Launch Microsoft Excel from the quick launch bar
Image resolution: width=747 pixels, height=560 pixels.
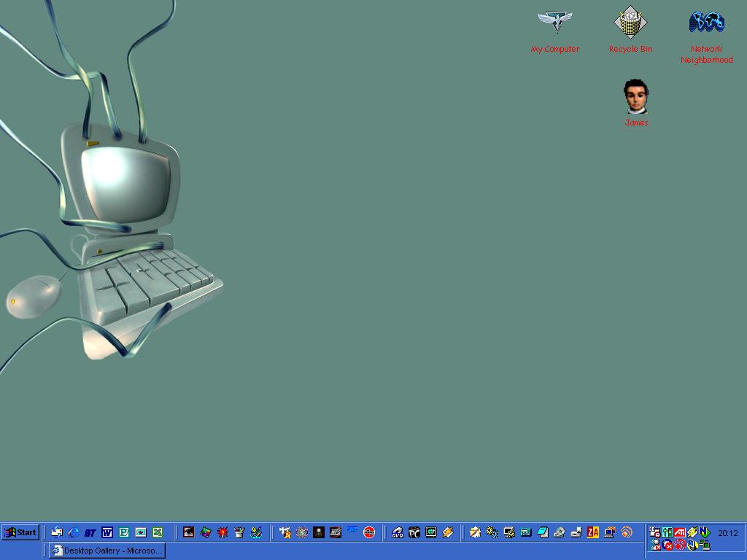coord(158,532)
